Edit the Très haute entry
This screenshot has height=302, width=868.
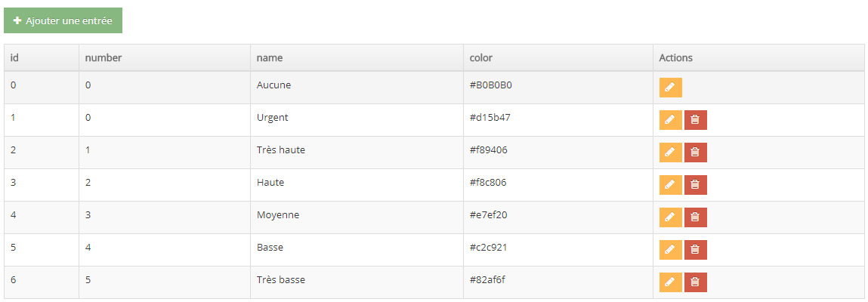point(670,153)
